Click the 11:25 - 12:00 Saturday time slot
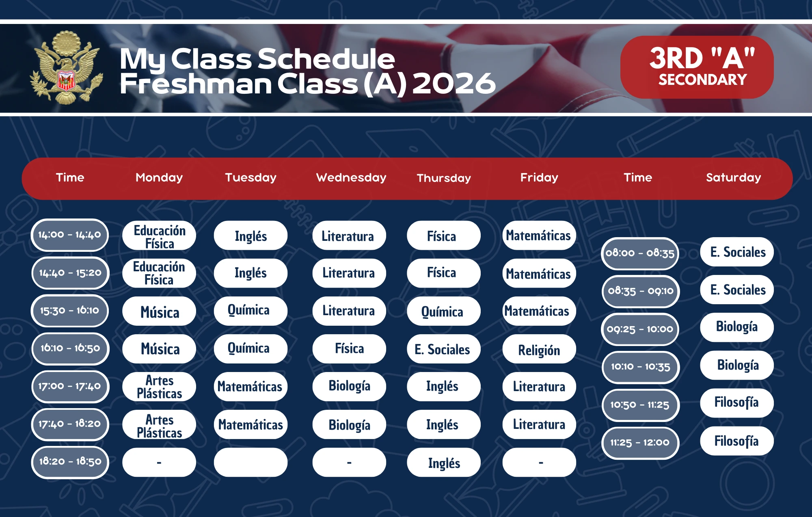812x517 pixels. [x=640, y=443]
